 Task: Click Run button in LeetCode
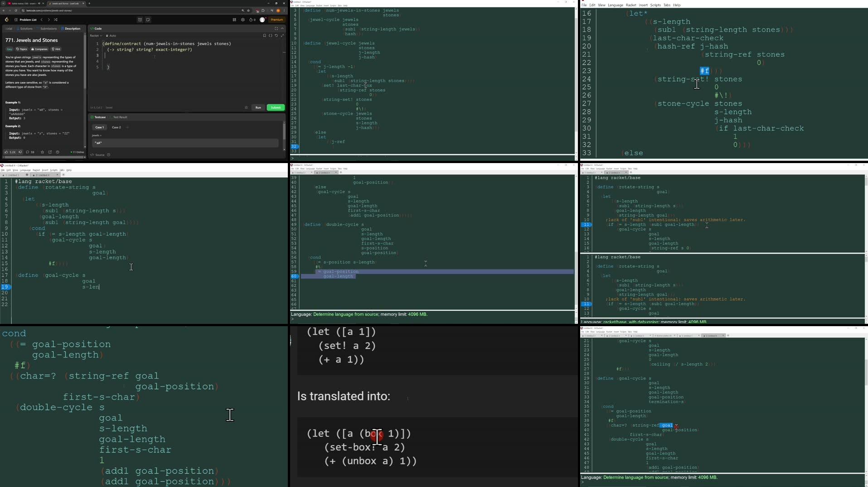point(258,107)
